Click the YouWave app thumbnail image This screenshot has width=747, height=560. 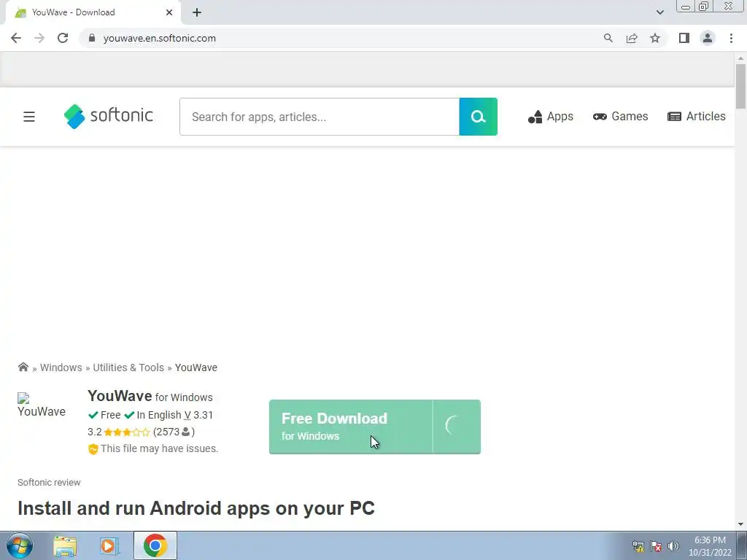click(42, 405)
